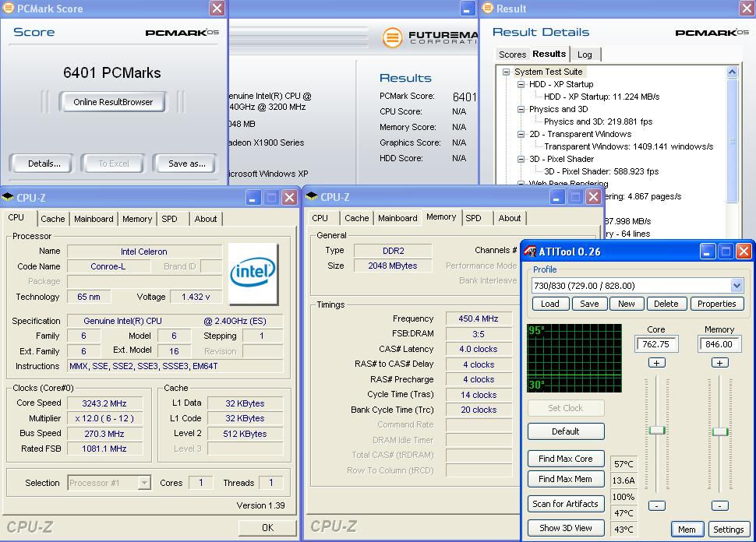
Task: Collapse 2D - Transparent Windows node
Action: (521, 135)
